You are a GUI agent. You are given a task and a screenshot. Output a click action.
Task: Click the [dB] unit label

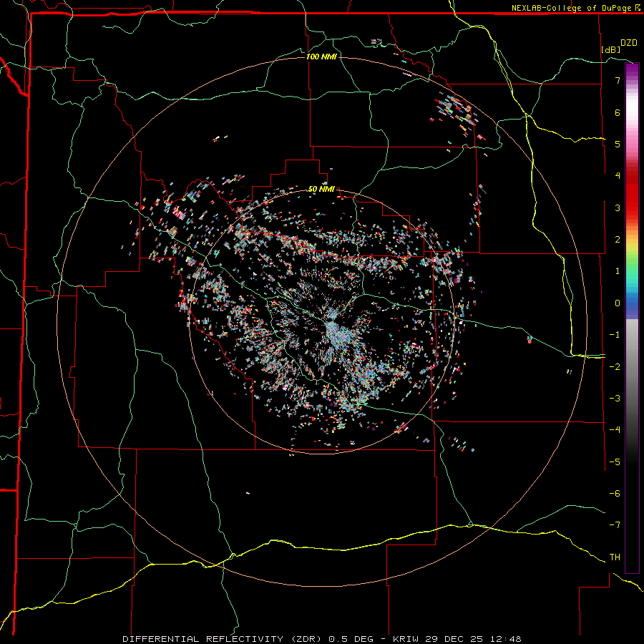tap(610, 49)
